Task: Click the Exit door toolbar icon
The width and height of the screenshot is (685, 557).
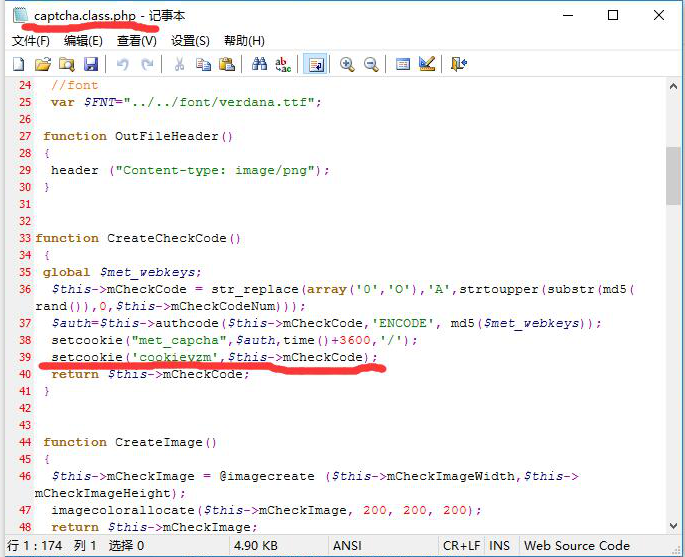Action: click(459, 64)
